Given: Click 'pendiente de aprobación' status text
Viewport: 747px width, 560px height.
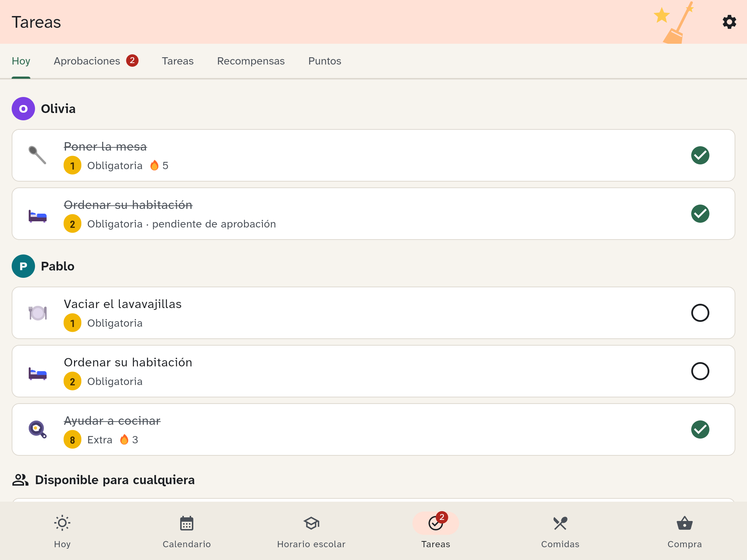Looking at the screenshot, I should (x=214, y=224).
